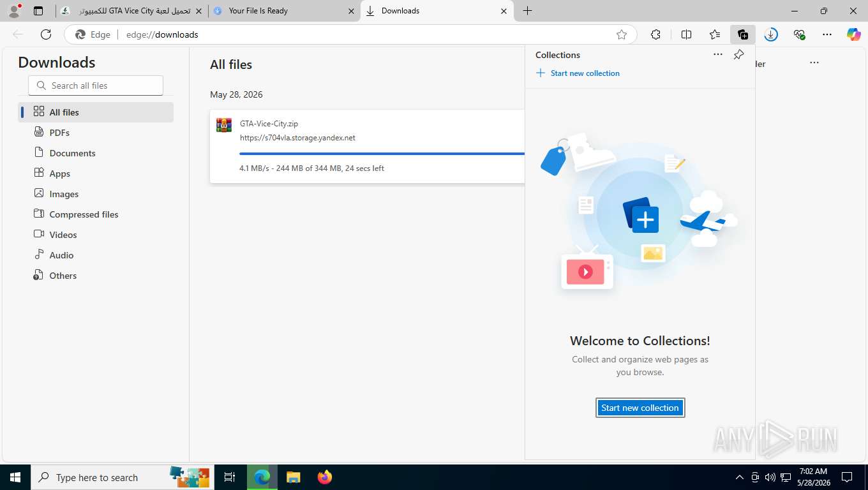
Task: Filter downloads by Compressed files
Action: (x=96, y=214)
